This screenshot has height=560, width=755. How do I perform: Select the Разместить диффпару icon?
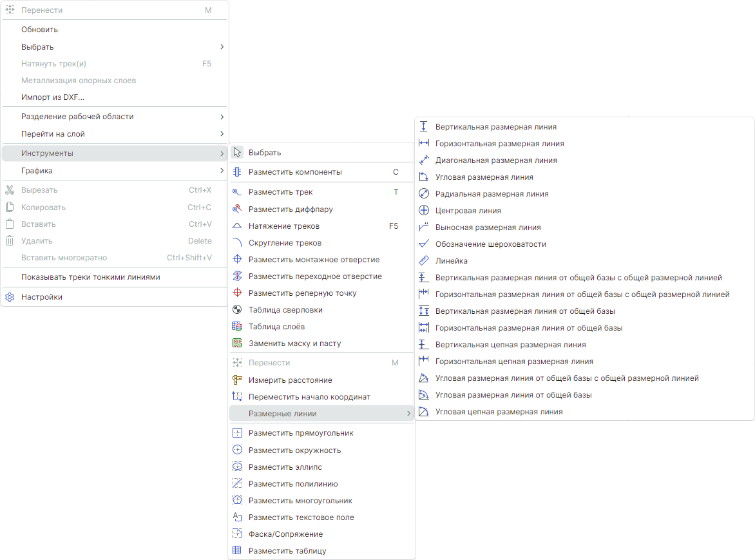pyautogui.click(x=237, y=209)
